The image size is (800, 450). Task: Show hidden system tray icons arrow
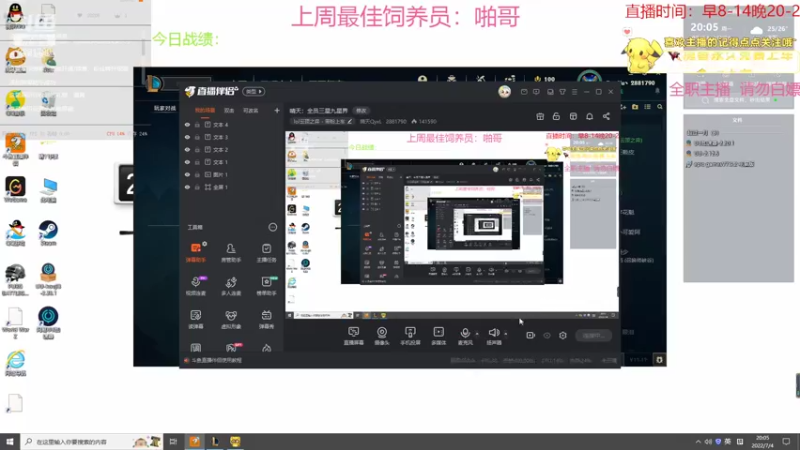(697, 442)
